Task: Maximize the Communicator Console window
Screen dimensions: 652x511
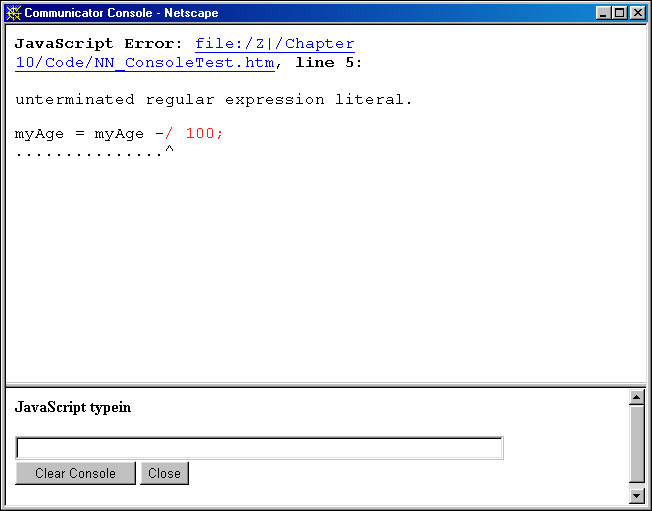Action: [620, 13]
